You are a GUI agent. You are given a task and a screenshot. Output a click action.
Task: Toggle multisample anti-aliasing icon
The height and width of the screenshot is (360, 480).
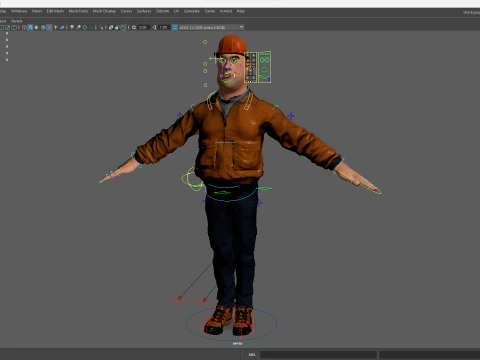(x=85, y=27)
